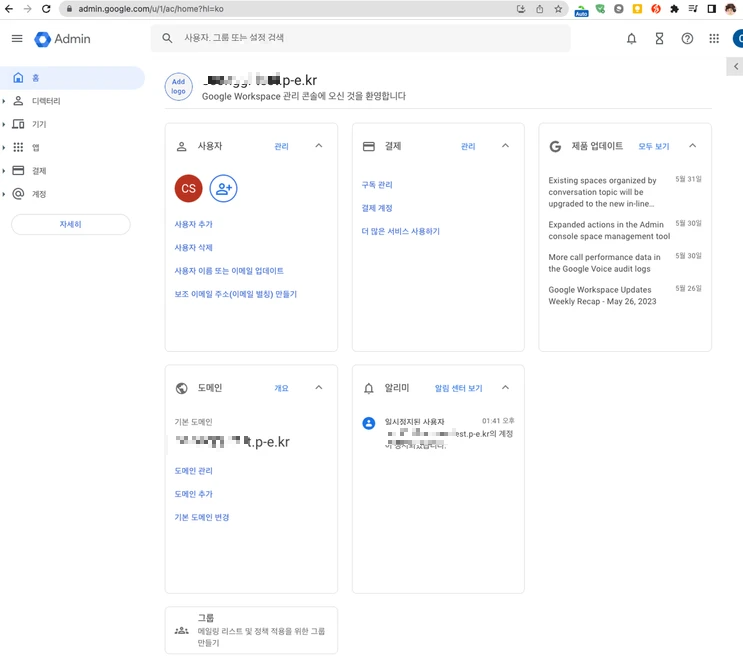
Task: Click the browser back arrow
Action: point(9,9)
